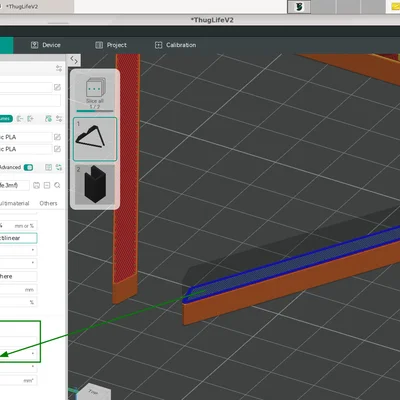Screen dimensions: 400x400
Task: Switch to the Device tab
Action: [46, 45]
